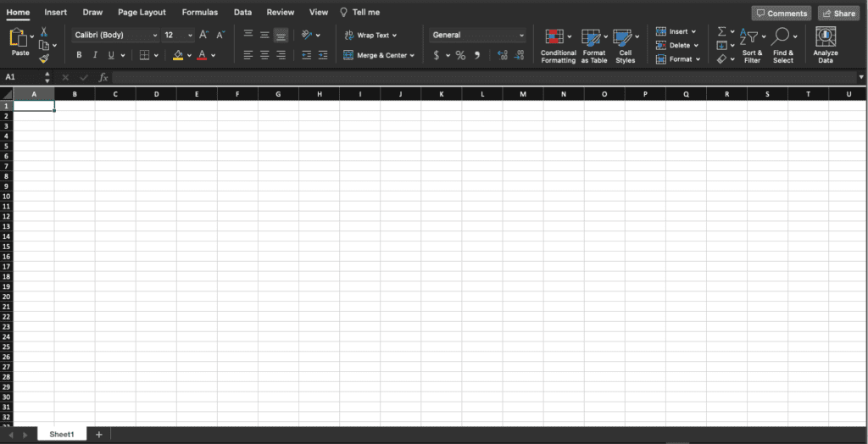Image resolution: width=868 pixels, height=444 pixels.
Task: Expand the Paste options arrow
Action: (31, 36)
